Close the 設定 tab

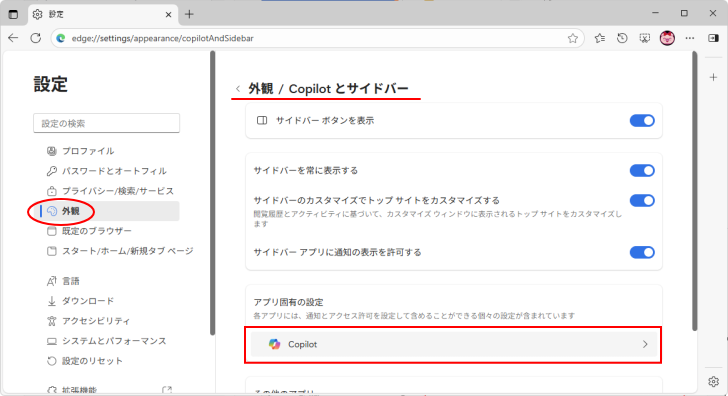tap(169, 15)
